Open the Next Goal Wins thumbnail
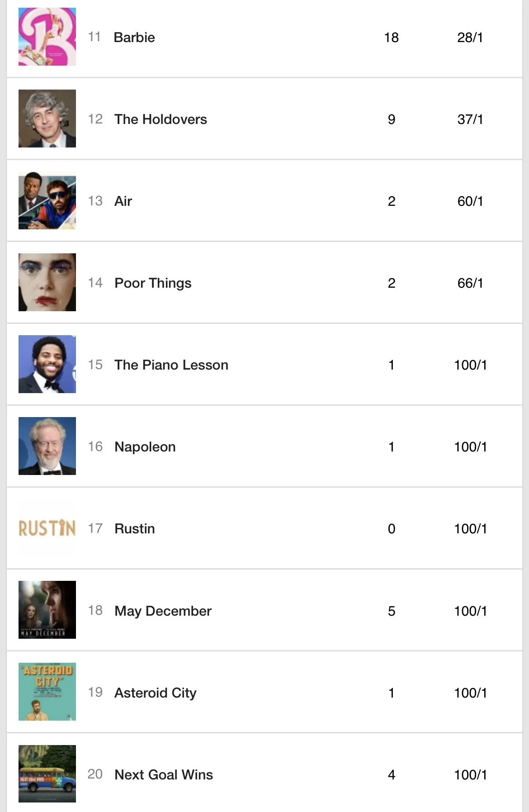 (x=47, y=774)
